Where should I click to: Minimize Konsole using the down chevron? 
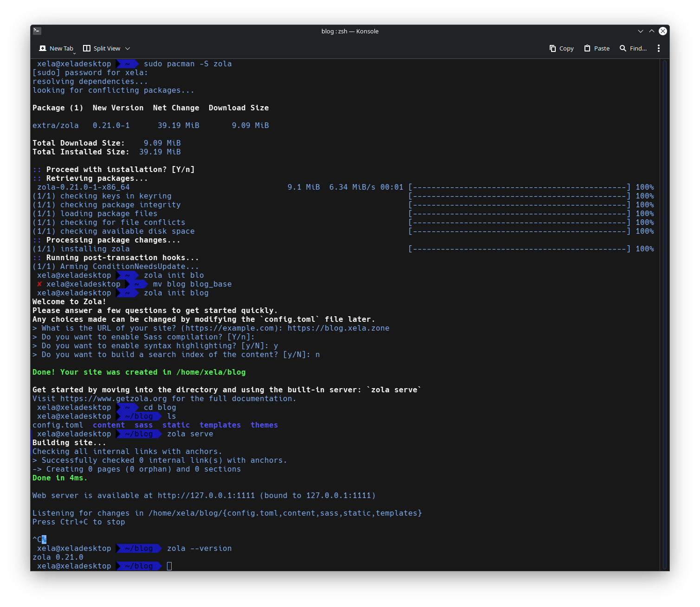640,31
